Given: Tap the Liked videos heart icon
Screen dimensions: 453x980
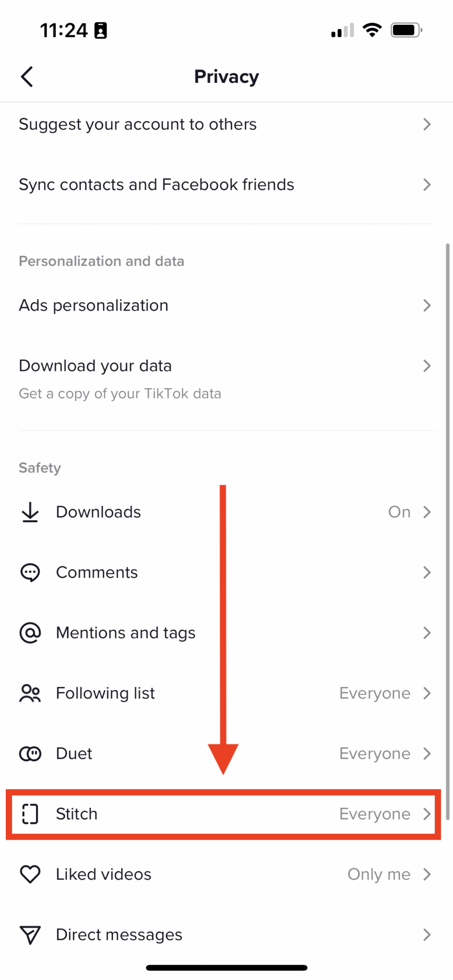Looking at the screenshot, I should click(30, 874).
